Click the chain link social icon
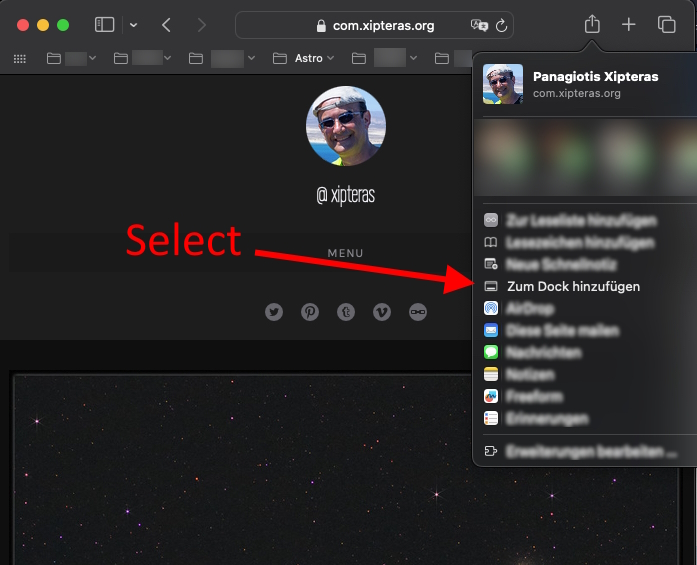697x565 pixels. pos(418,312)
